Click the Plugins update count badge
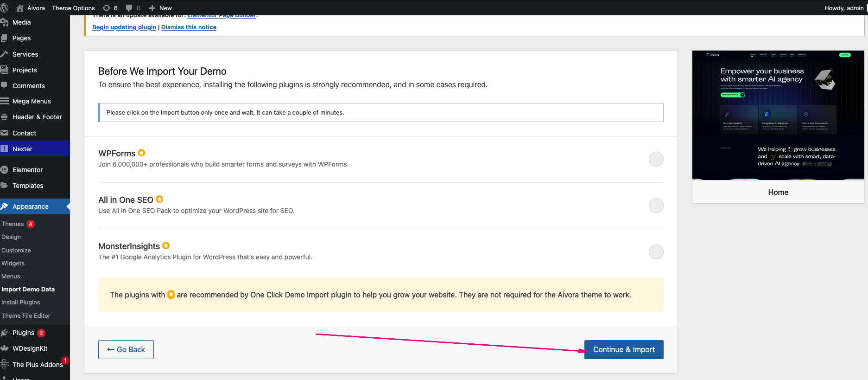 (41, 333)
